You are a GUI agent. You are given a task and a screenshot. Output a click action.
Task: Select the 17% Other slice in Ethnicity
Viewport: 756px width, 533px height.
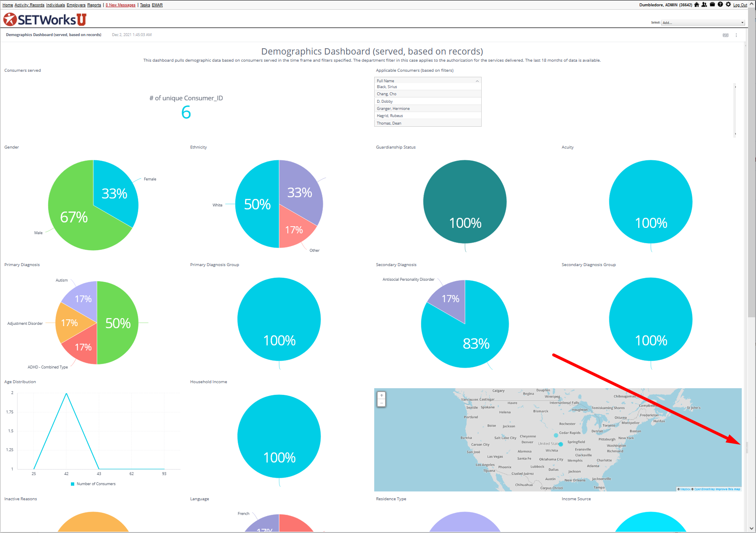pyautogui.click(x=294, y=230)
